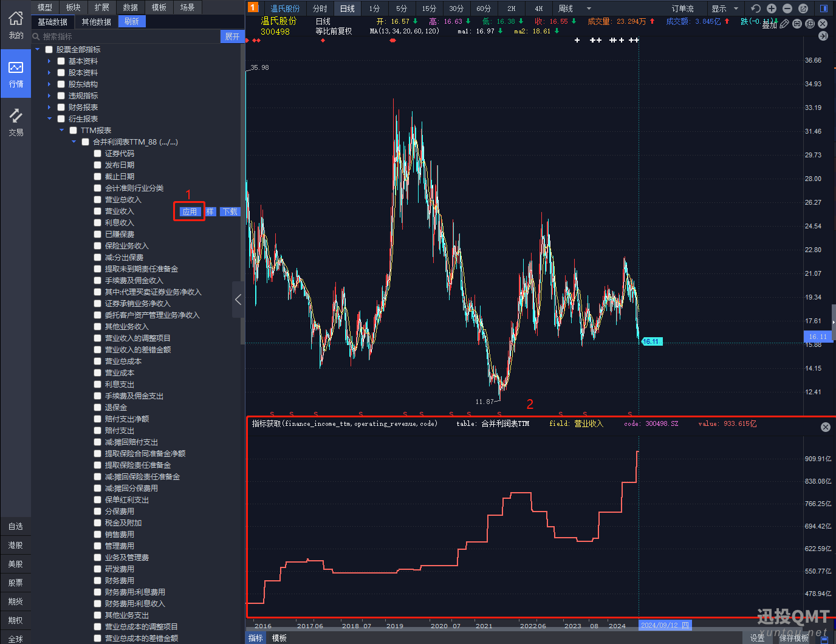Click the undo/reset chart icon

(755, 9)
